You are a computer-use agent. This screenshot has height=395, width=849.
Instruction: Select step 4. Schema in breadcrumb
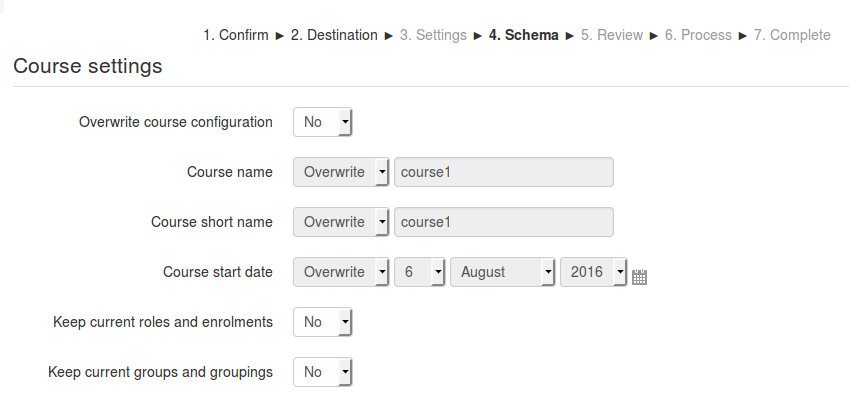[x=524, y=35]
